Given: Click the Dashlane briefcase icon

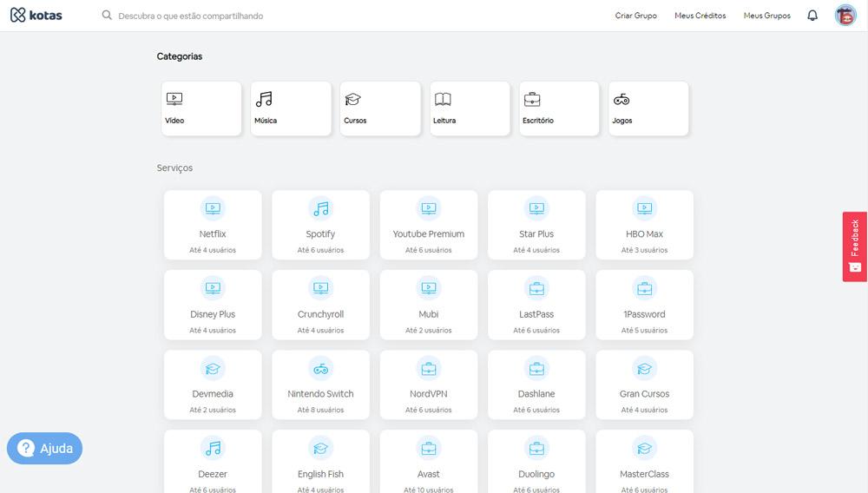Looking at the screenshot, I should [536, 369].
